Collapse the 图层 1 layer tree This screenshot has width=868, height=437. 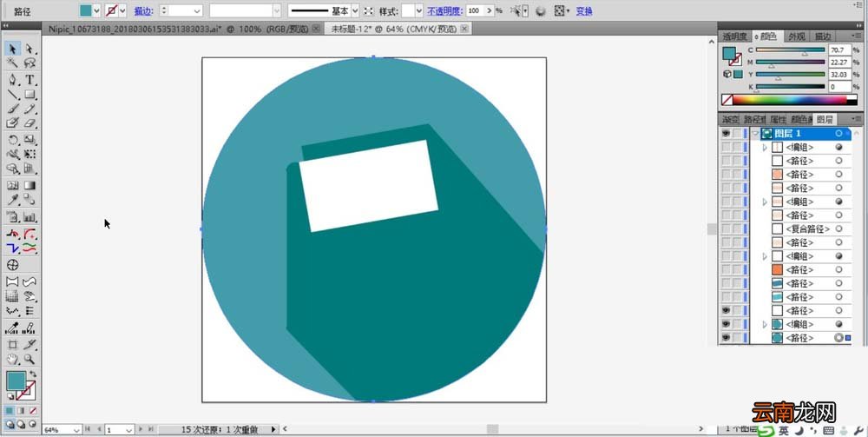point(756,134)
